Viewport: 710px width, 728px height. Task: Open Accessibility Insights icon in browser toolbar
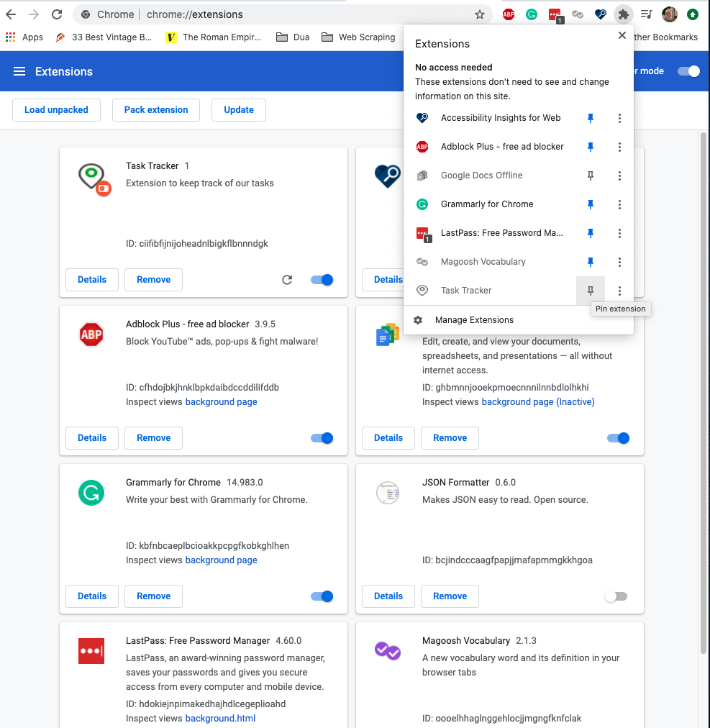[x=601, y=14]
